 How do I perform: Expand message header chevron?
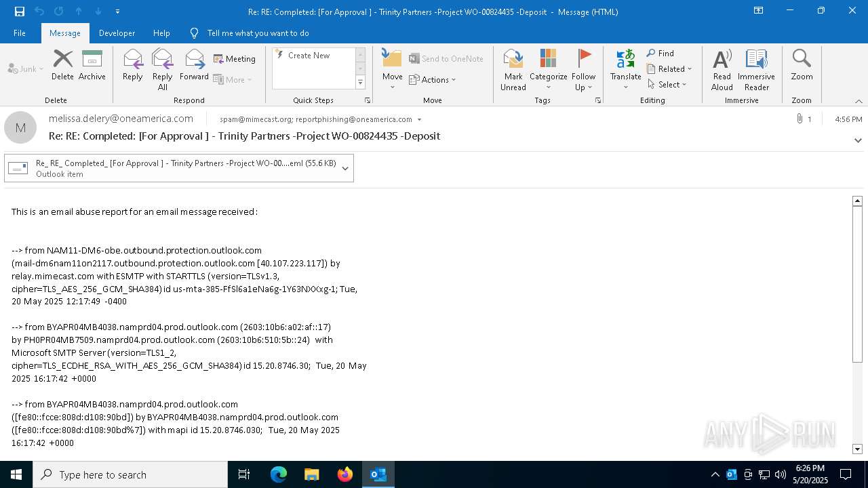[858, 140]
